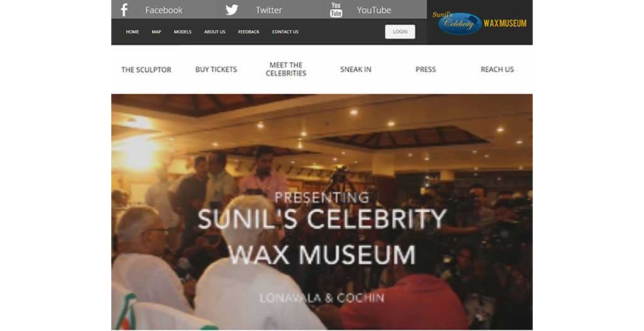Click the Twitter bird icon
644x331 pixels.
[231, 10]
